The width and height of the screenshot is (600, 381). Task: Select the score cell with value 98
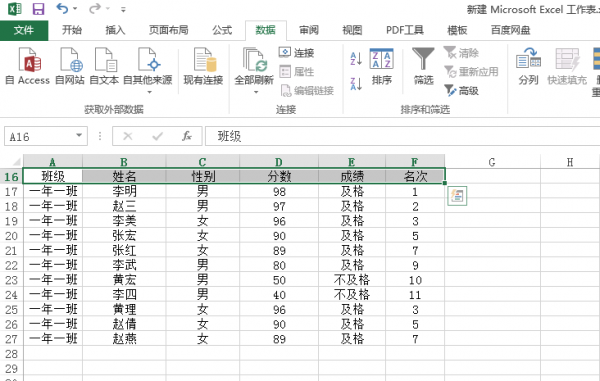[x=279, y=191]
